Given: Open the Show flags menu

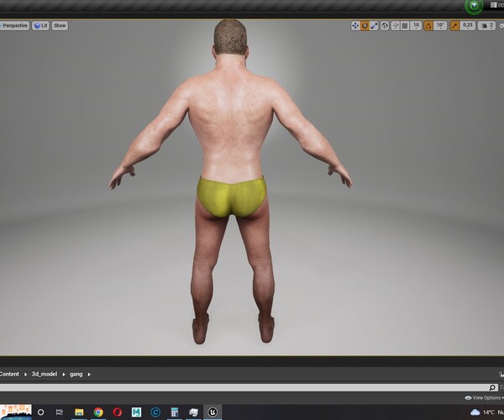Looking at the screenshot, I should point(60,26).
